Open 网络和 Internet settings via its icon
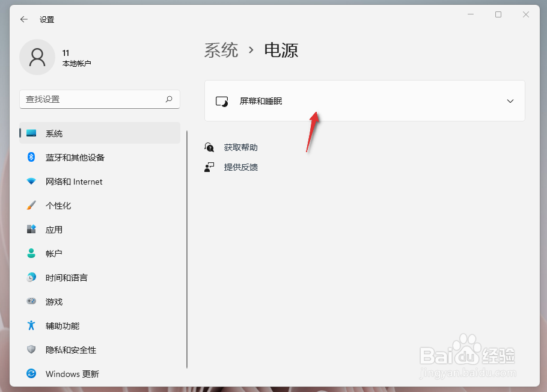Screen dimensions: 547x392 point(31,181)
